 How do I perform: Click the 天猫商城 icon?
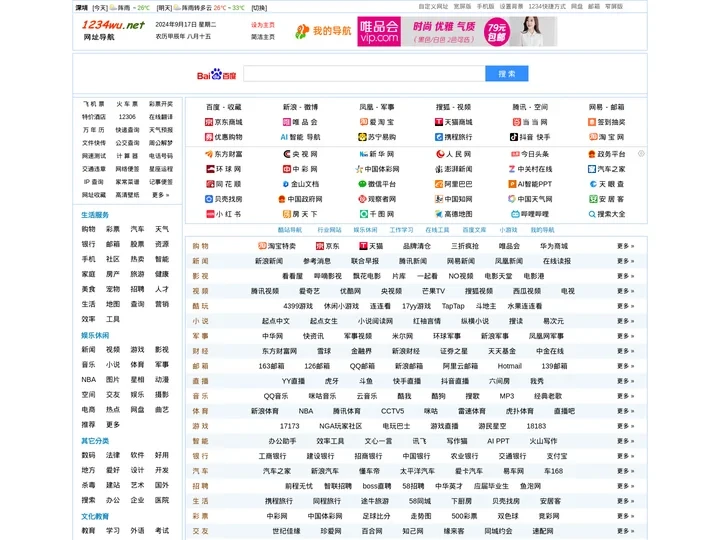[439, 122]
